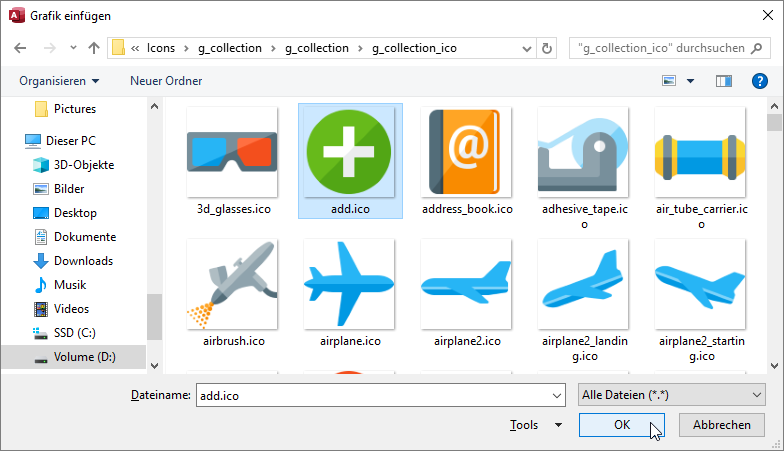Click the view mode icon
The width and height of the screenshot is (784, 451).
point(669,80)
